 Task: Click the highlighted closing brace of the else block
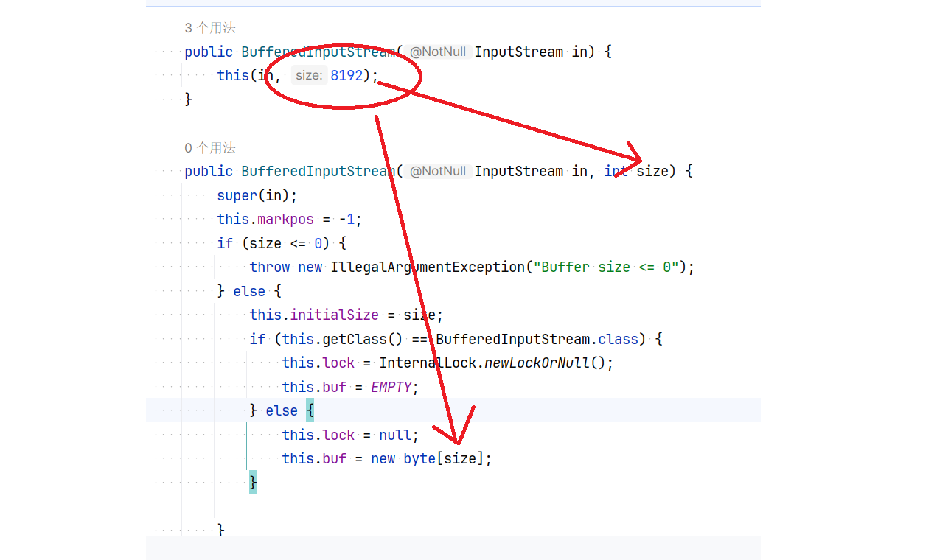pos(252,481)
